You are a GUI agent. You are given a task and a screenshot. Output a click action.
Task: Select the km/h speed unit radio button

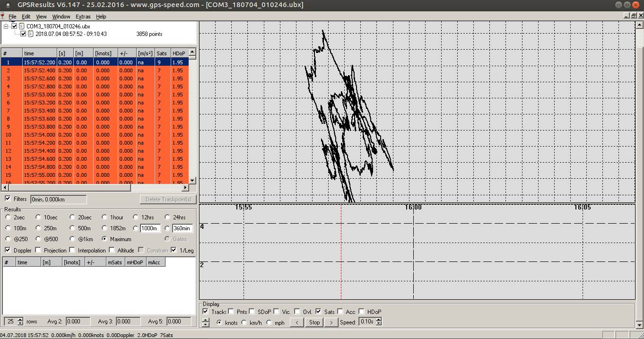244,322
